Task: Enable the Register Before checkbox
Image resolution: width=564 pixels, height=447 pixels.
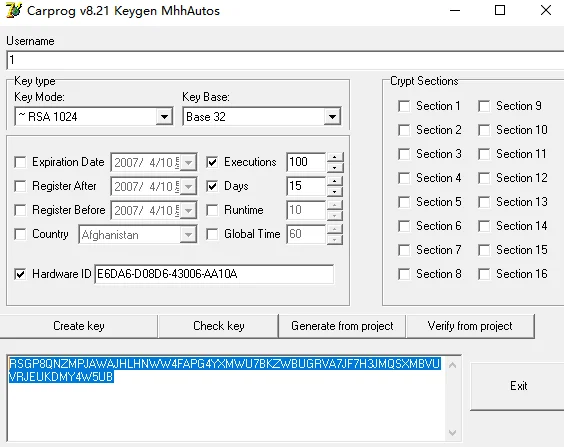Action: [x=20, y=210]
